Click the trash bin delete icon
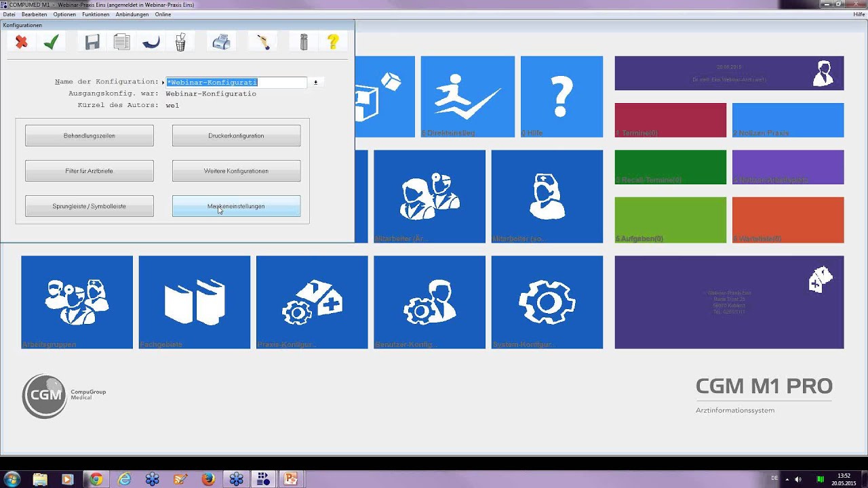 (180, 42)
